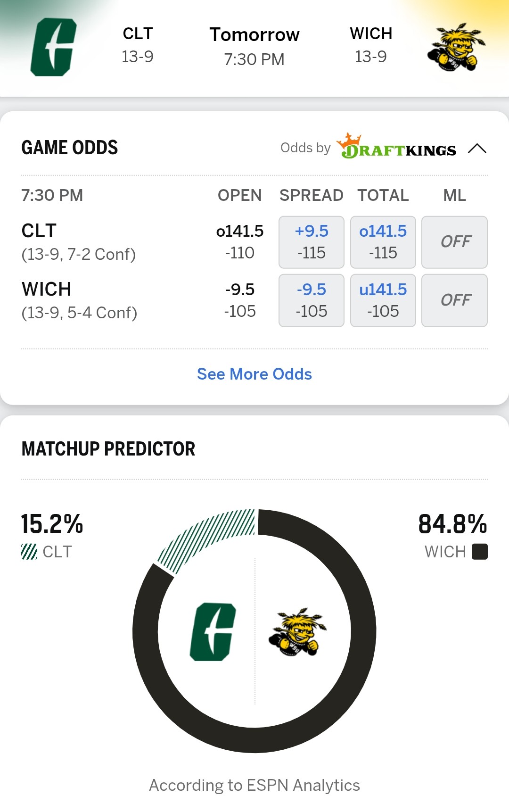The height and width of the screenshot is (812, 509).
Task: Open the See More Odds link
Action: coord(254,374)
